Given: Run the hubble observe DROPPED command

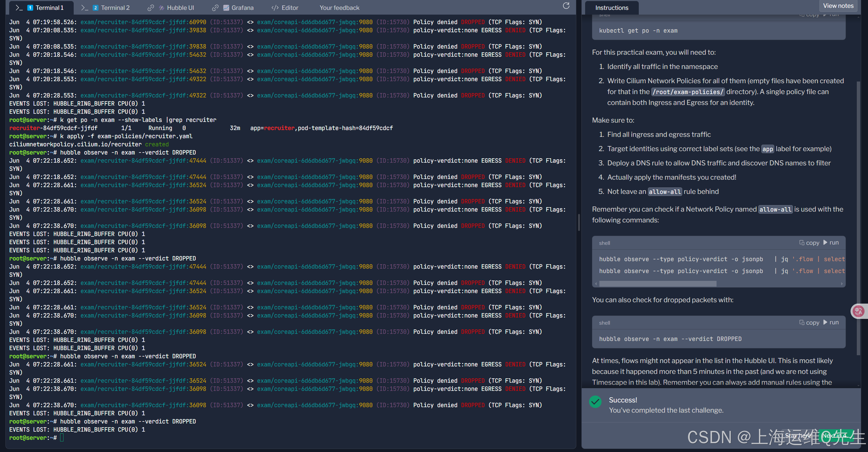Looking at the screenshot, I should 831,323.
